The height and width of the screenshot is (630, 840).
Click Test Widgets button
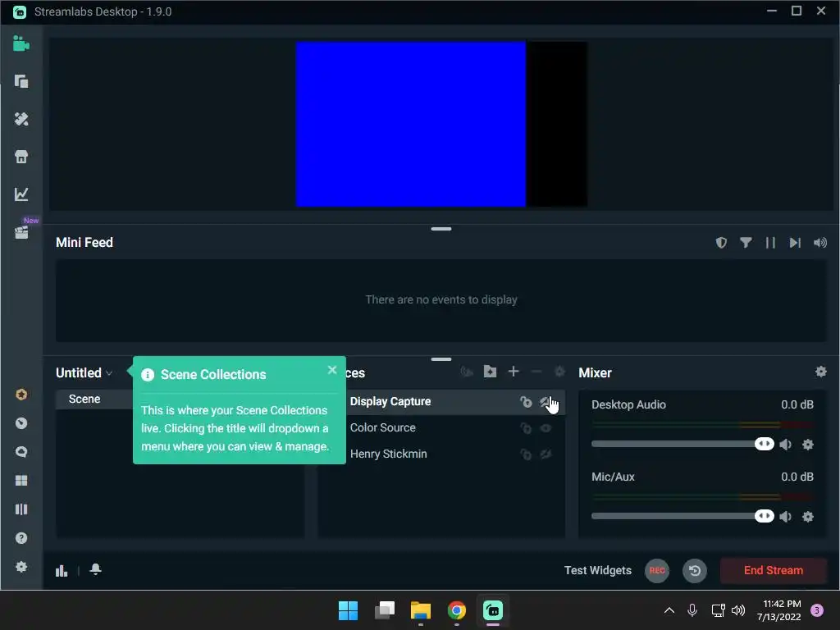pyautogui.click(x=598, y=571)
